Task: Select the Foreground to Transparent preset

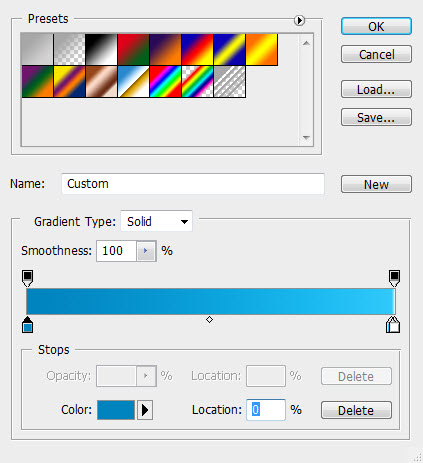Action: pos(69,49)
